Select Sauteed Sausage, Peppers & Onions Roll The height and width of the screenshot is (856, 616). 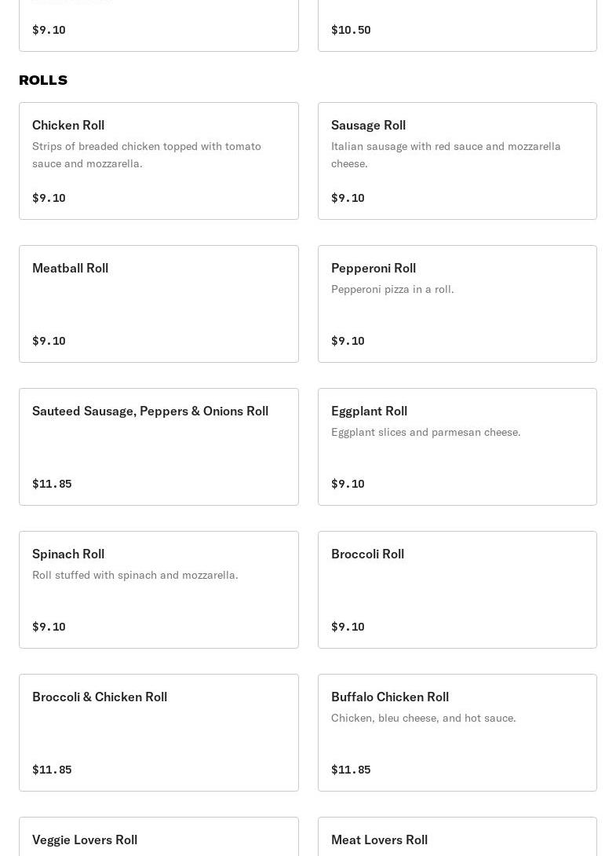159,446
